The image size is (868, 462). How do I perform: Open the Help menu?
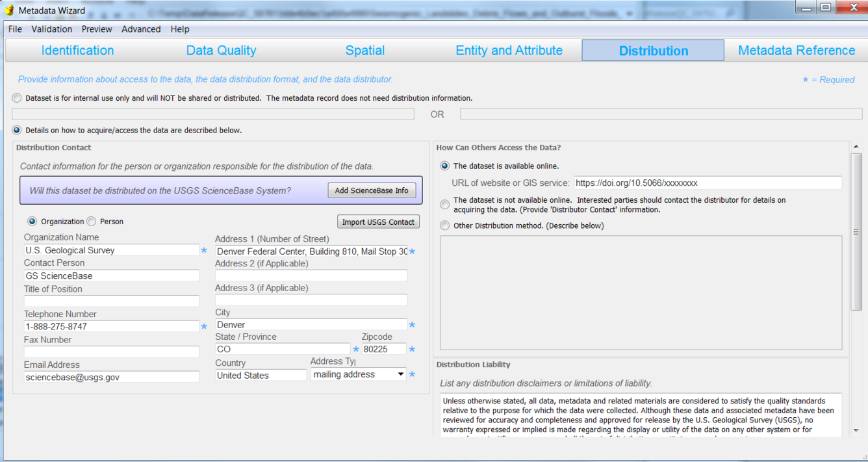[x=180, y=29]
